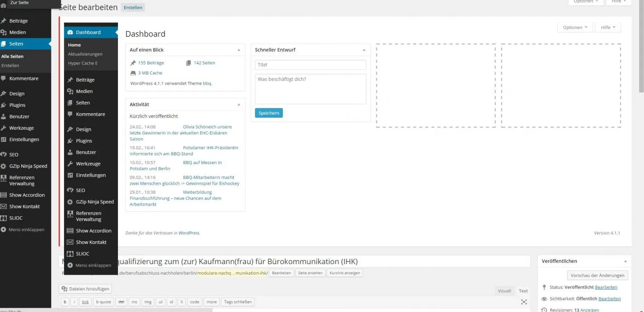Click the Show Kontakt envelope icon in outer sidebar

tap(3, 206)
